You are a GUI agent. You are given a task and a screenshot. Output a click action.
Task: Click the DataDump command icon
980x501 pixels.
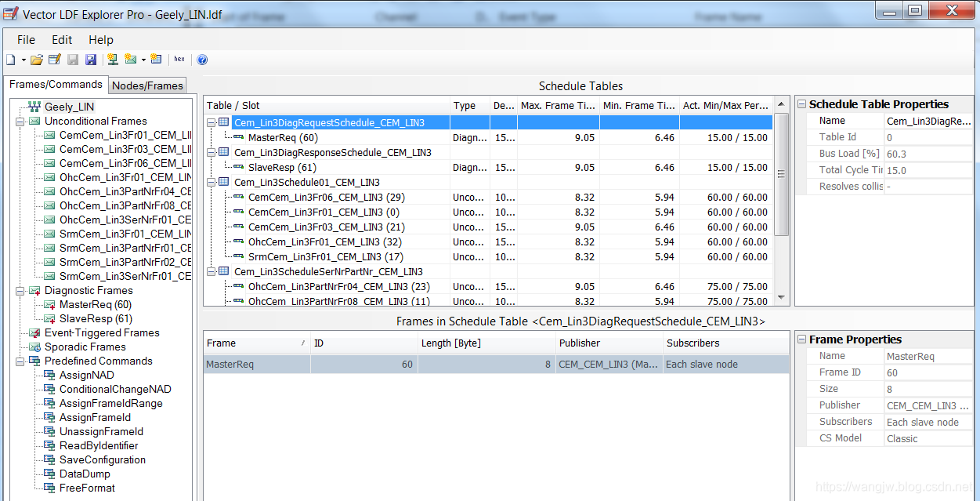(x=49, y=474)
